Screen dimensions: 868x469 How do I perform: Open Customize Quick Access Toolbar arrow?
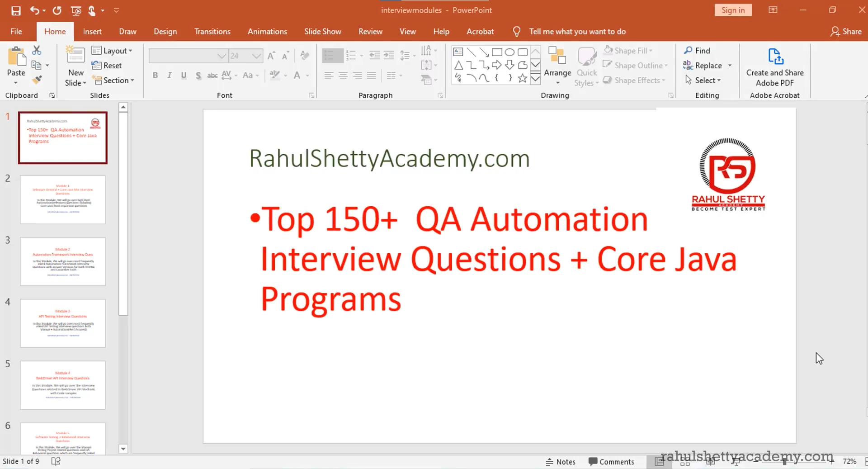[x=116, y=10]
